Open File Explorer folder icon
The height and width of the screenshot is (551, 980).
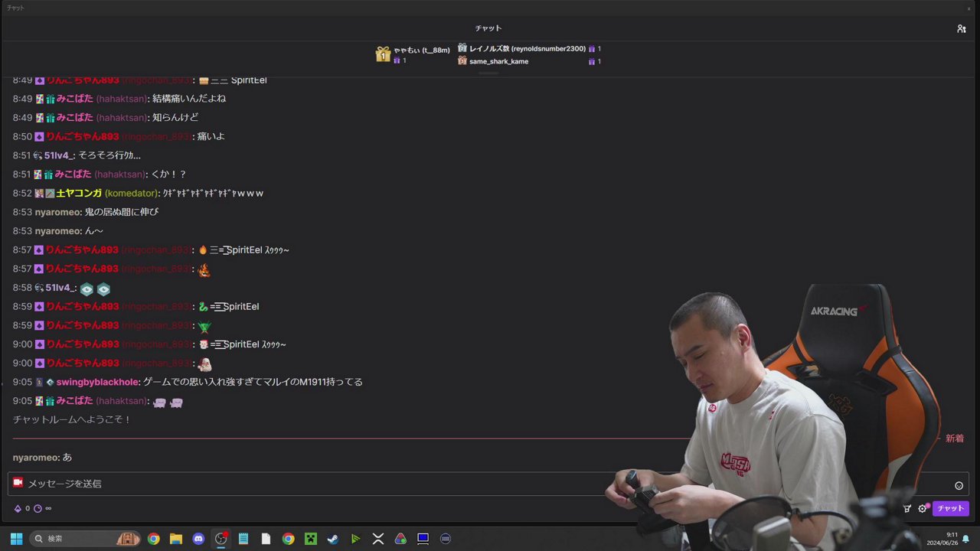(176, 539)
